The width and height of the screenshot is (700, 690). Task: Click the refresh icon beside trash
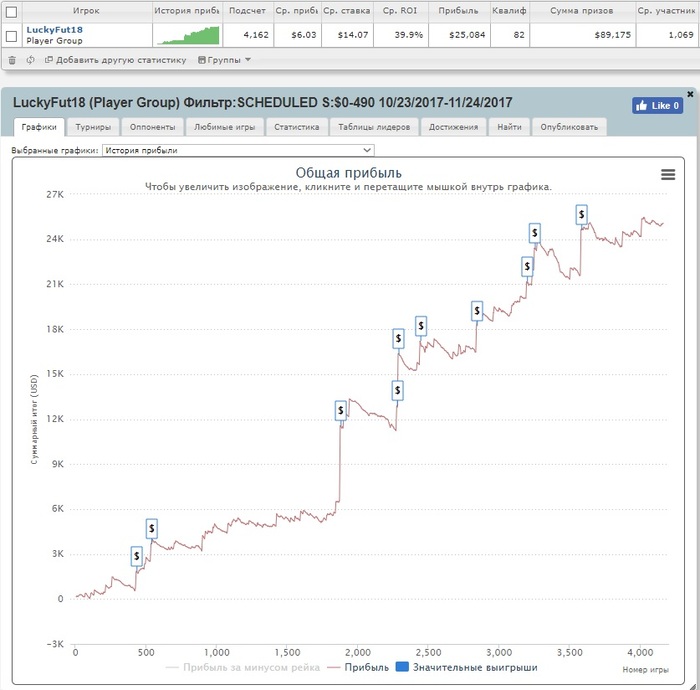[x=30, y=60]
